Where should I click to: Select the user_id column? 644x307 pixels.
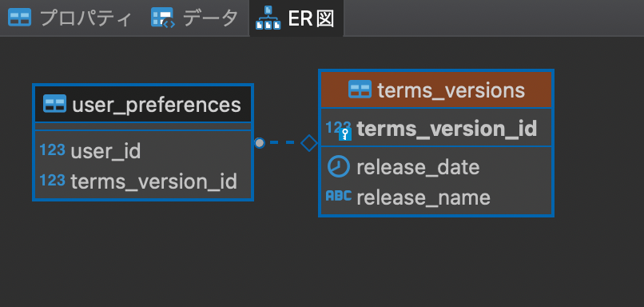tap(143, 151)
